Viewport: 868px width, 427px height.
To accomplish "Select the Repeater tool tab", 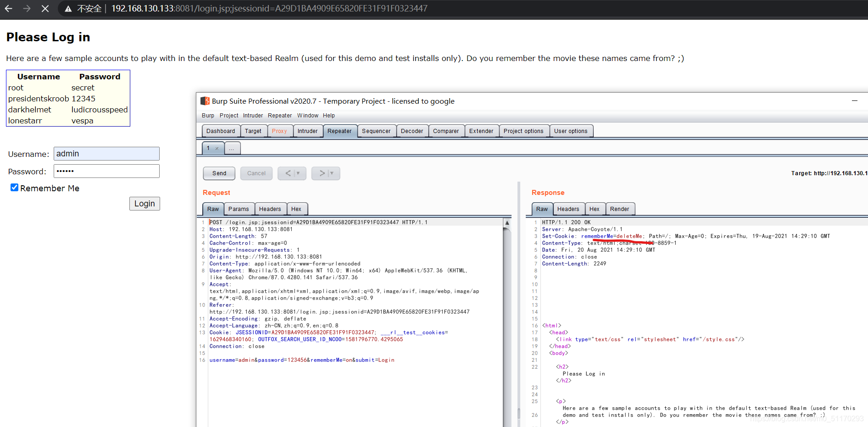I will pyautogui.click(x=339, y=131).
